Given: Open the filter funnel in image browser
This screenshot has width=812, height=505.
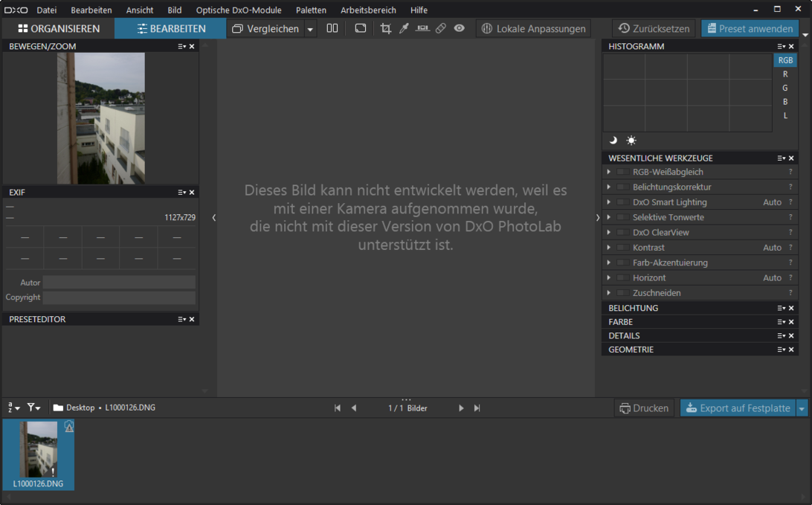Looking at the screenshot, I should (x=33, y=408).
